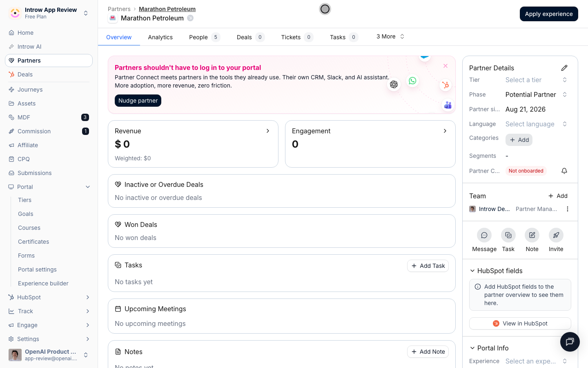Screen dimensions: 588x368
Task: Open the Phase dropdown showing Potential Partner
Action: 537,94
